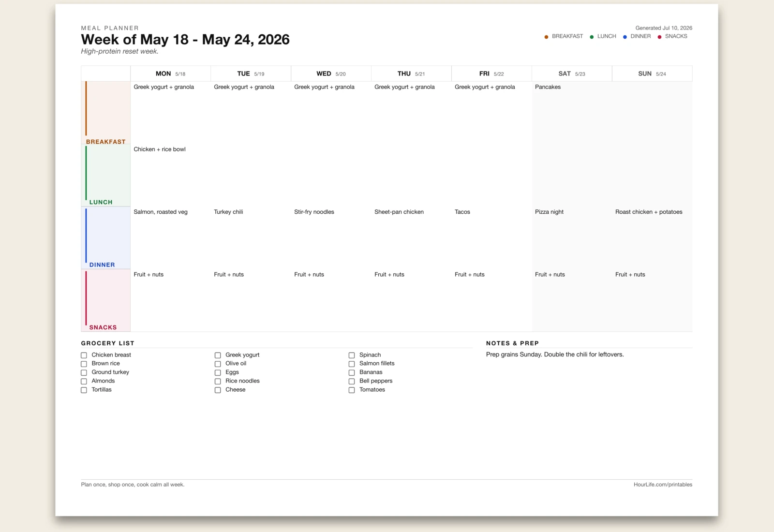Click the BREAKFAST legend label
Image resolution: width=774 pixels, height=532 pixels.
point(567,36)
